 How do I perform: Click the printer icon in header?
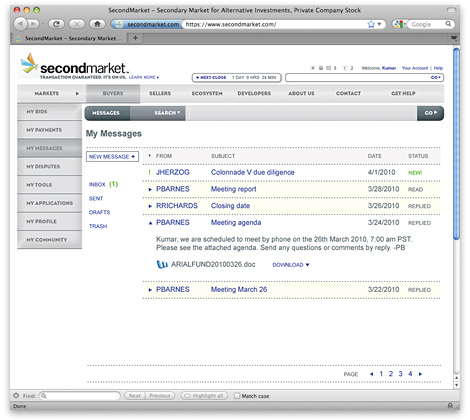321,68
